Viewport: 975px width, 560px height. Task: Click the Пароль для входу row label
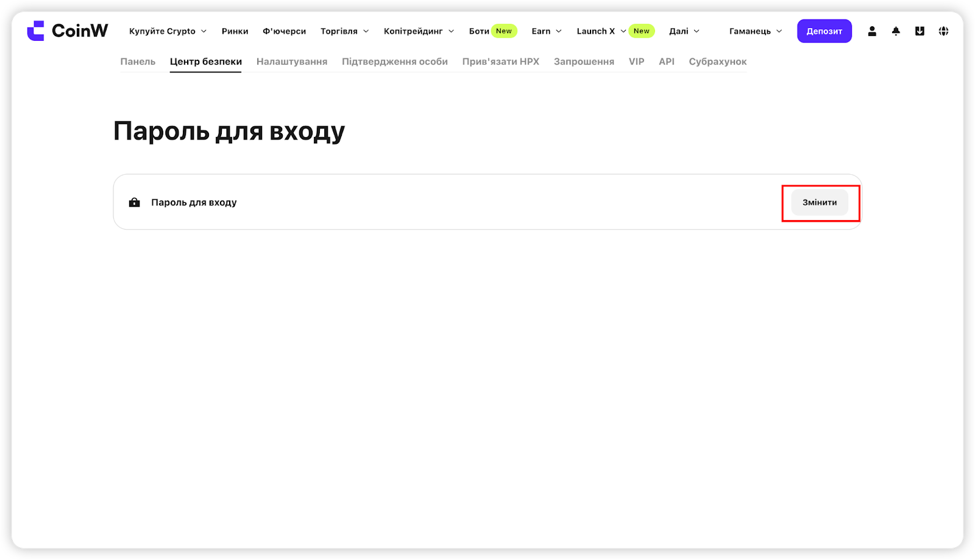point(194,202)
